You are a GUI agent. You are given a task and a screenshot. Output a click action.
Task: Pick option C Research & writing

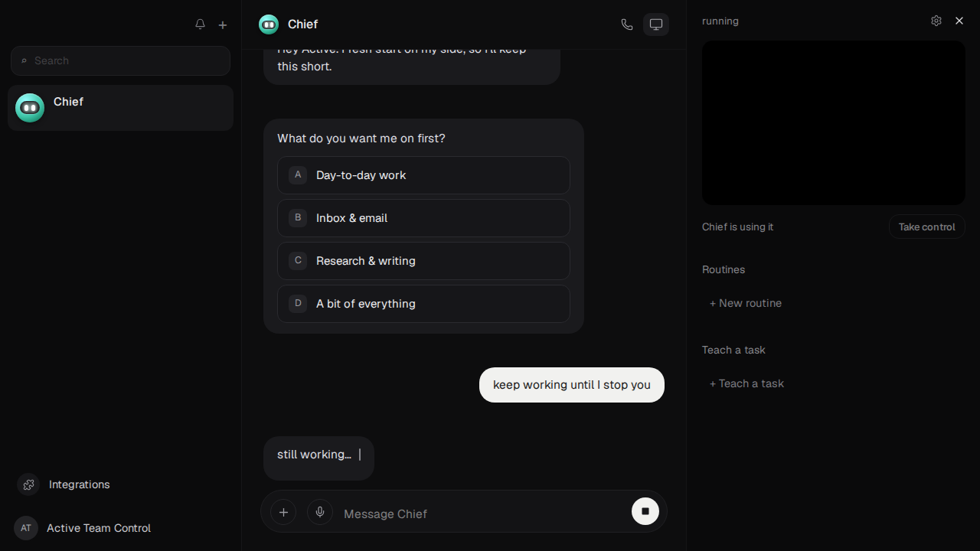click(423, 261)
